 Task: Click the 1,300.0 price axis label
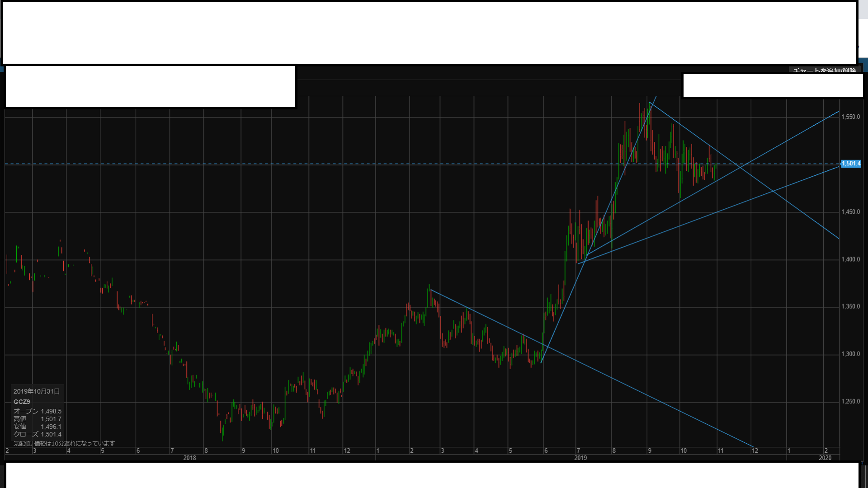pos(850,354)
